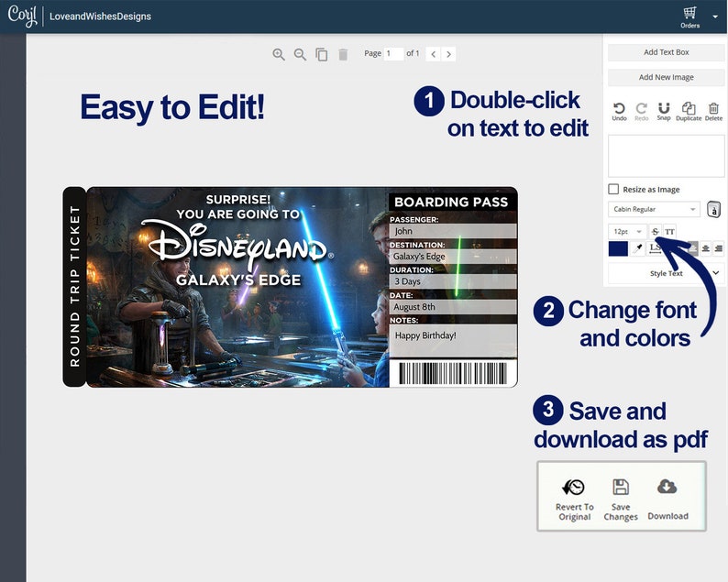Click the zoom in magnifier icon
Viewport: 728px width, 582px height.
279,54
